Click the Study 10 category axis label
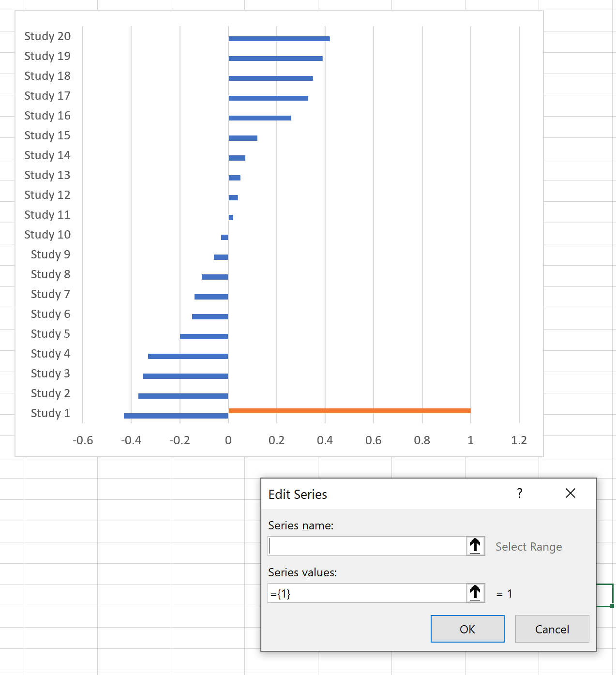Screen dimensions: 616x675 tap(47, 235)
